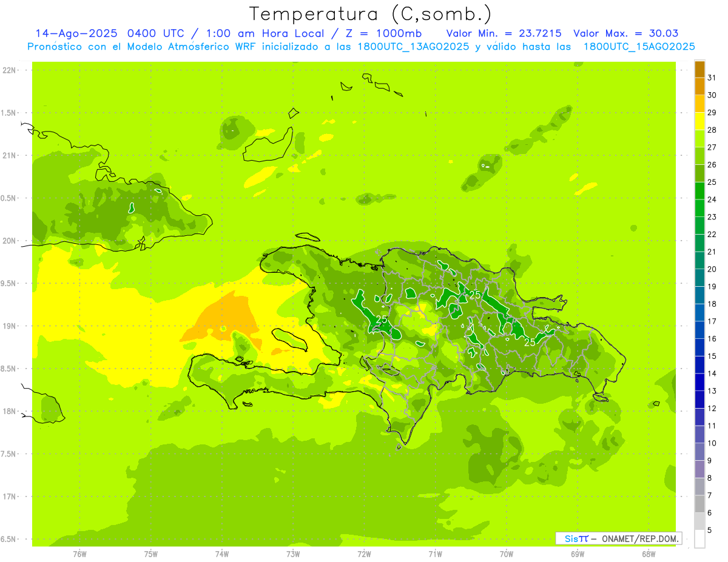Image resolution: width=728 pixels, height=562 pixels.
Task: Click the '68W' longitude axis label
Action: (649, 554)
